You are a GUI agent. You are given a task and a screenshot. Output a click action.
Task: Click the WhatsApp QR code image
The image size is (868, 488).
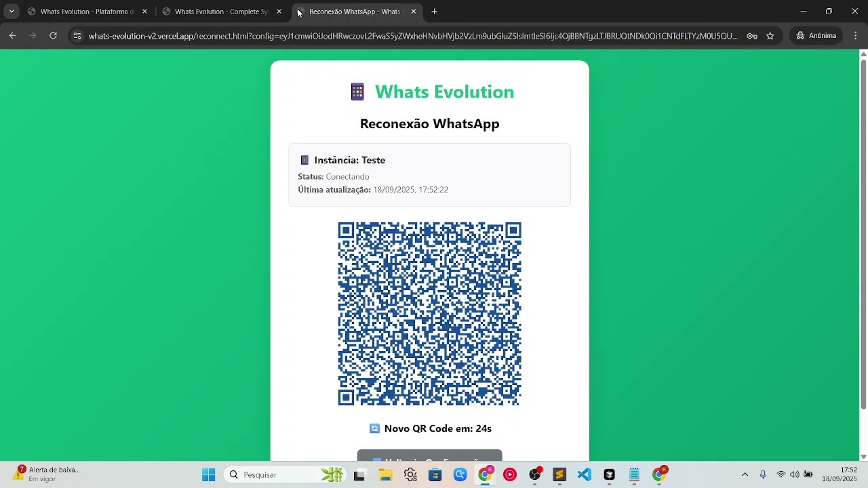pyautogui.click(x=429, y=314)
